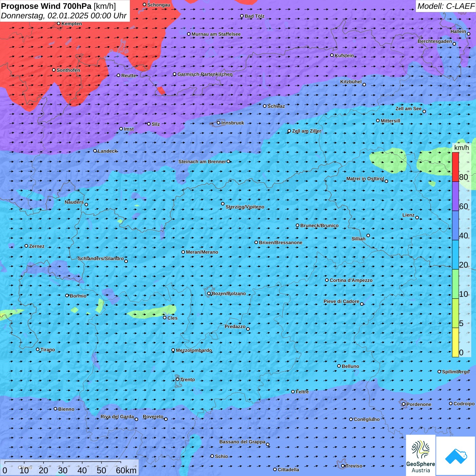Click the 'Bad Tölz' label
This screenshot has height=476, width=476.
click(255, 16)
